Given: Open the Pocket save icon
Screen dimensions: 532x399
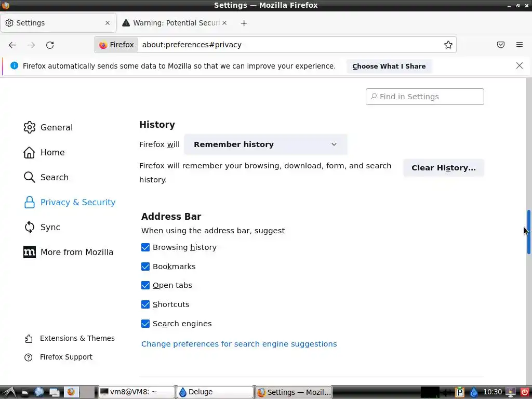Looking at the screenshot, I should (x=501, y=45).
